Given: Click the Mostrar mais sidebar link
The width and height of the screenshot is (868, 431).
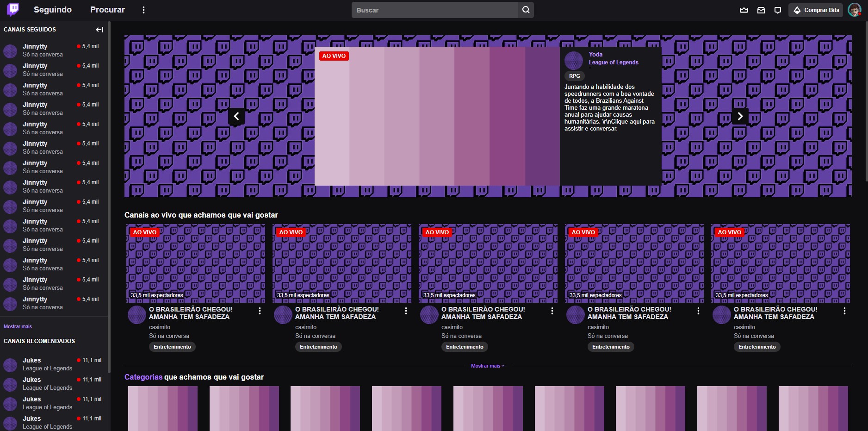Looking at the screenshot, I should [x=18, y=326].
